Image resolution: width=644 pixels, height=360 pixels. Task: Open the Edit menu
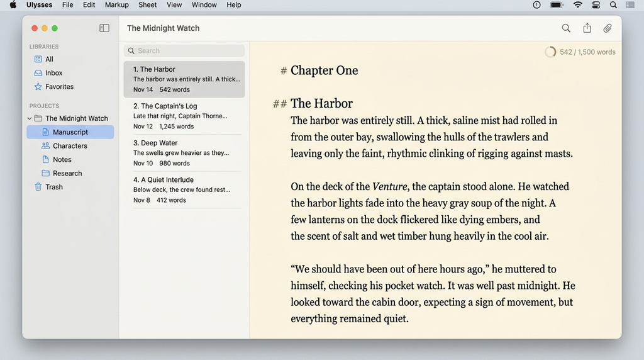coord(89,5)
